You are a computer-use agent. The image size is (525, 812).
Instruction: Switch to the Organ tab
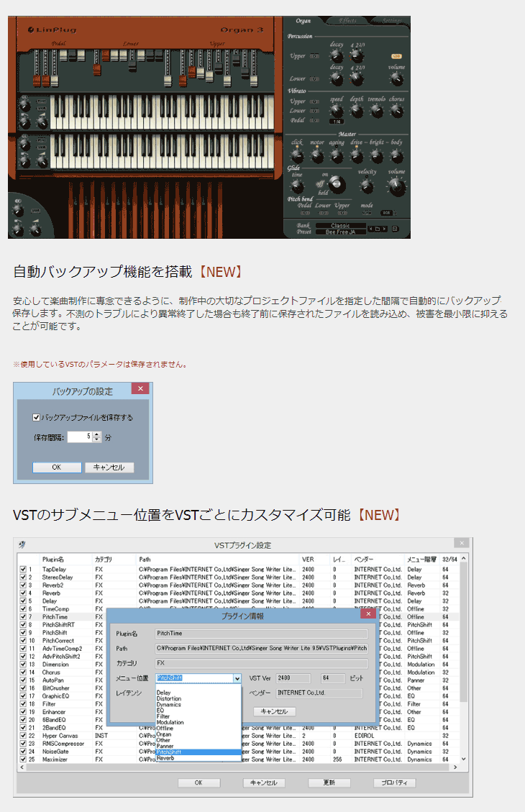click(x=303, y=21)
